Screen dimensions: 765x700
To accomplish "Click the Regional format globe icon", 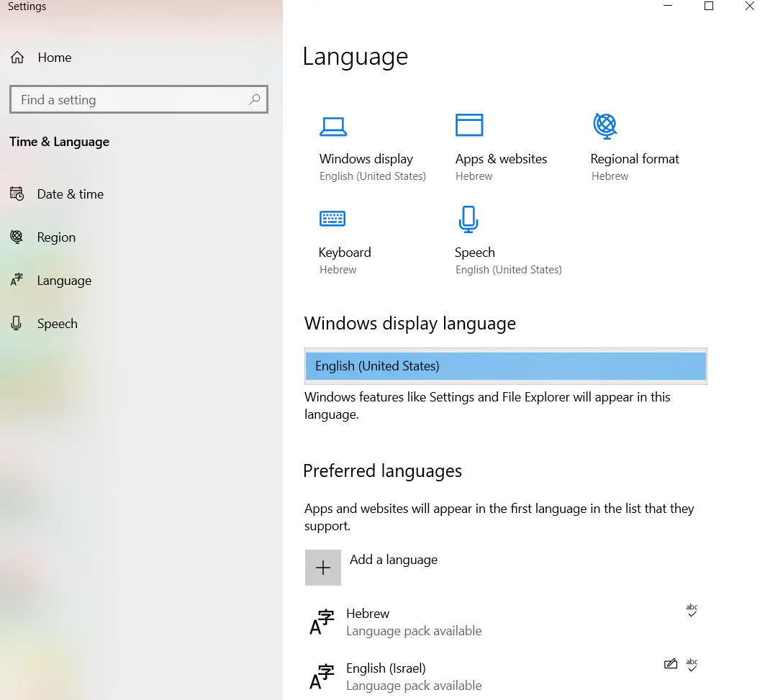I will (x=605, y=126).
